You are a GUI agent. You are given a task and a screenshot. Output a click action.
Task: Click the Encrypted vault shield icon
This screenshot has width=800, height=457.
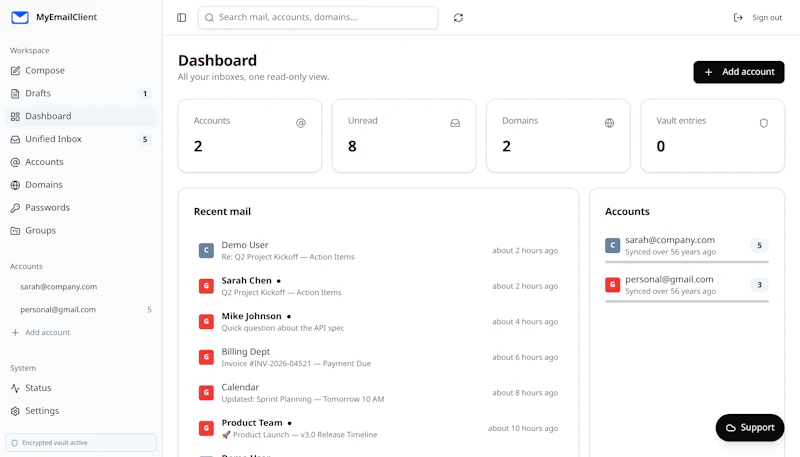15,443
